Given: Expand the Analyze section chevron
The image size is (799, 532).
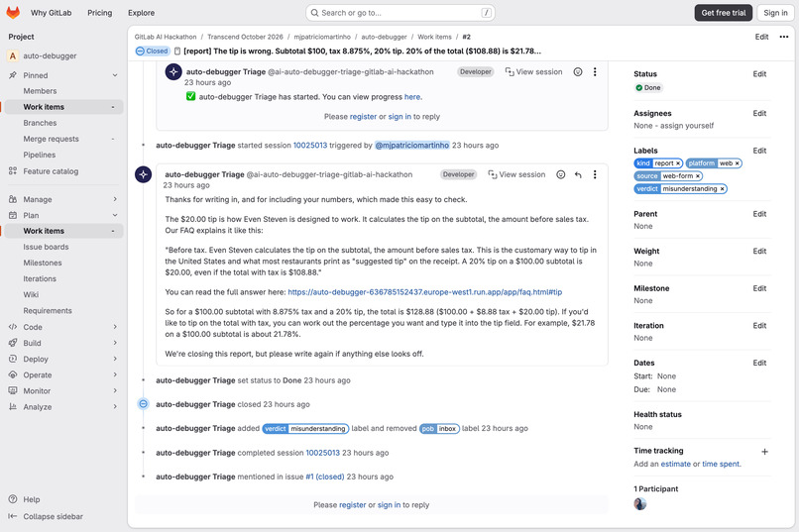Looking at the screenshot, I should point(115,407).
